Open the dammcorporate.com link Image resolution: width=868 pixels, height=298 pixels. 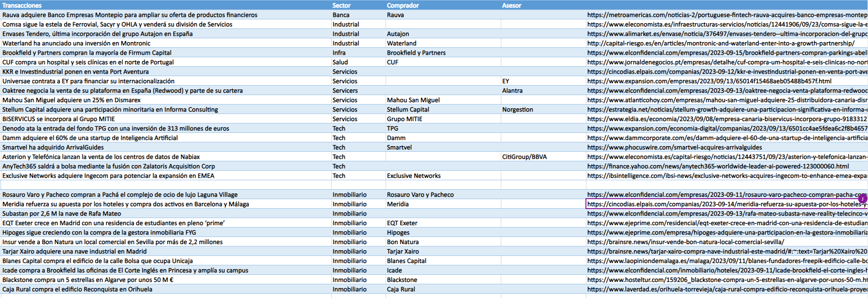(727, 138)
